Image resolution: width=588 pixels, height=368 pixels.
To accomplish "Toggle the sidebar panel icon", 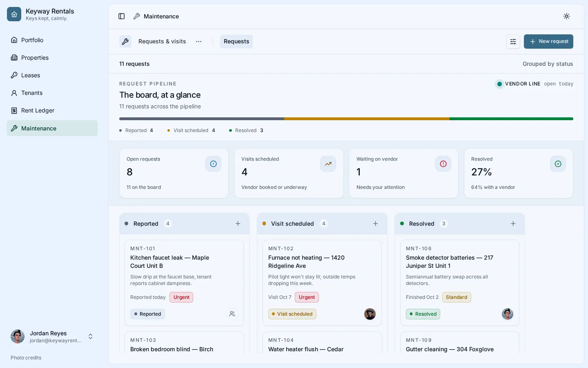I will pyautogui.click(x=121, y=16).
